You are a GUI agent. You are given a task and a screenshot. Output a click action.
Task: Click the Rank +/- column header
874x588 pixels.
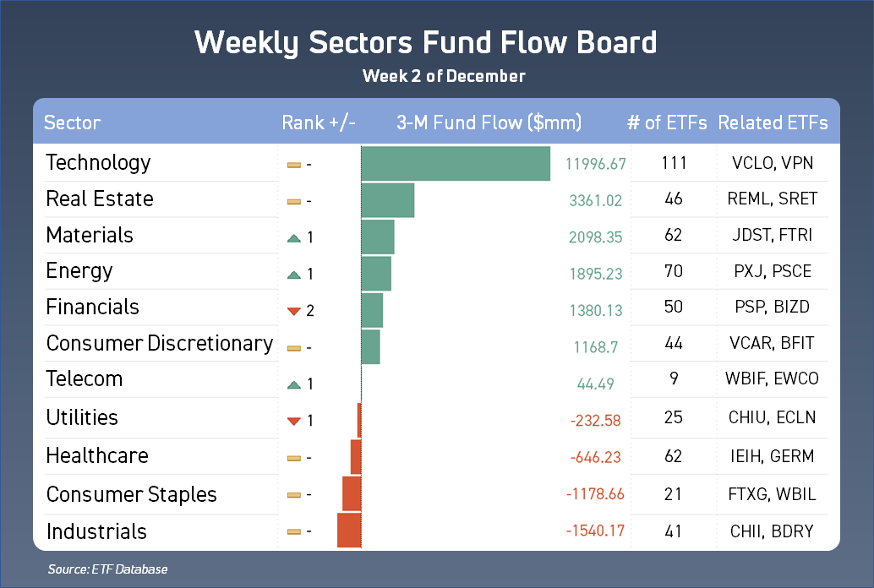click(x=319, y=122)
